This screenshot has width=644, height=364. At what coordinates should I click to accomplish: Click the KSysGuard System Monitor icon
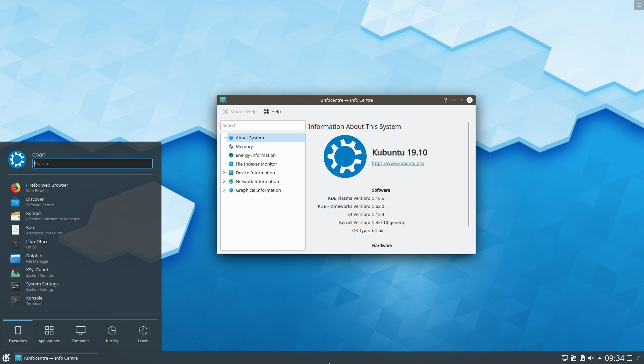point(15,272)
